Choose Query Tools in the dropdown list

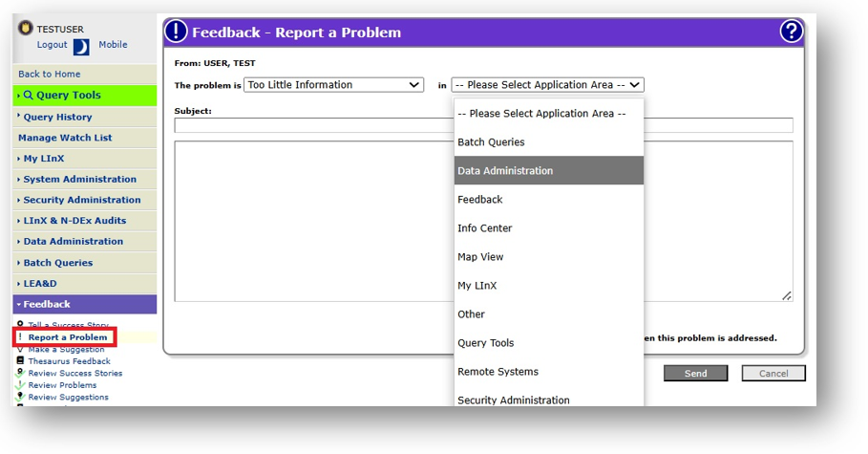pos(549,343)
